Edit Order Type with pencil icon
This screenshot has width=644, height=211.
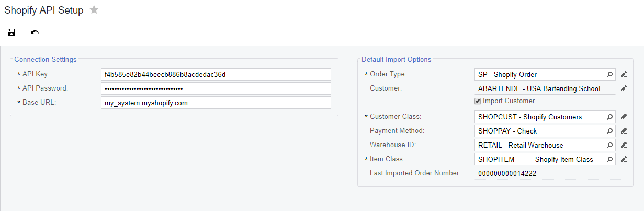624,74
